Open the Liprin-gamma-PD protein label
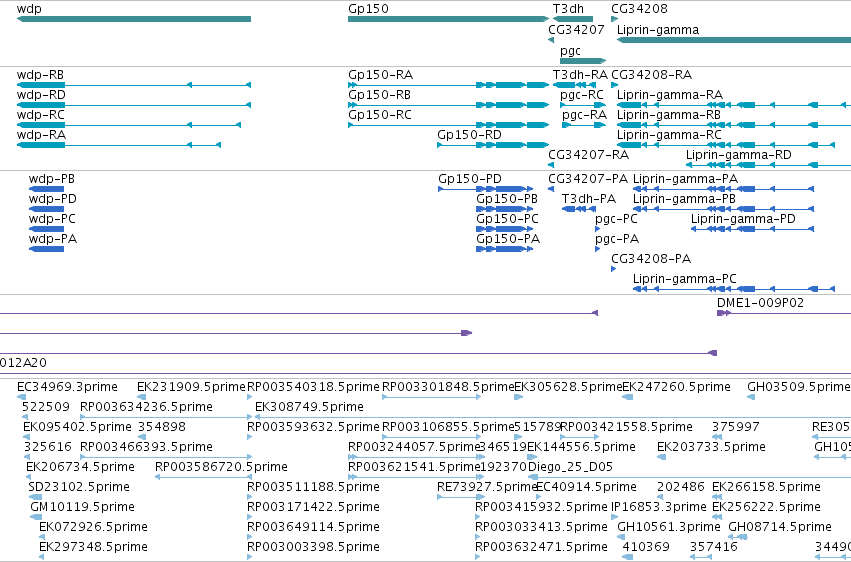 (743, 220)
